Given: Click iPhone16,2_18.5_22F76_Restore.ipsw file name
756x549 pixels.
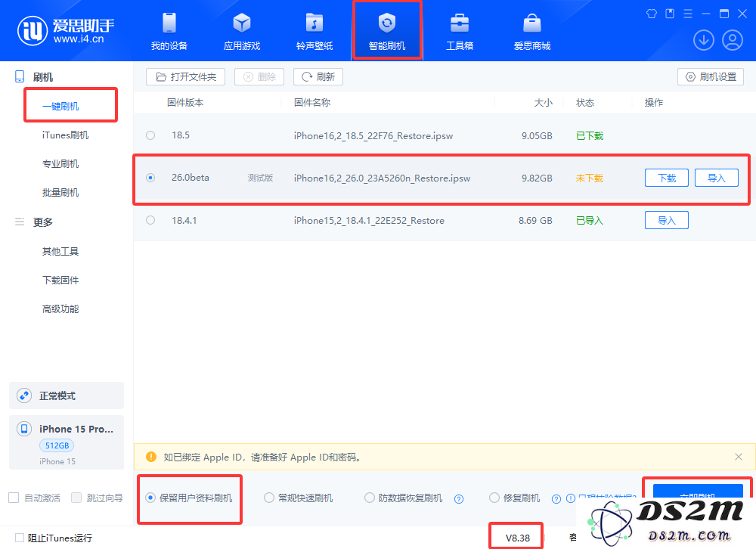Looking at the screenshot, I should click(373, 135).
